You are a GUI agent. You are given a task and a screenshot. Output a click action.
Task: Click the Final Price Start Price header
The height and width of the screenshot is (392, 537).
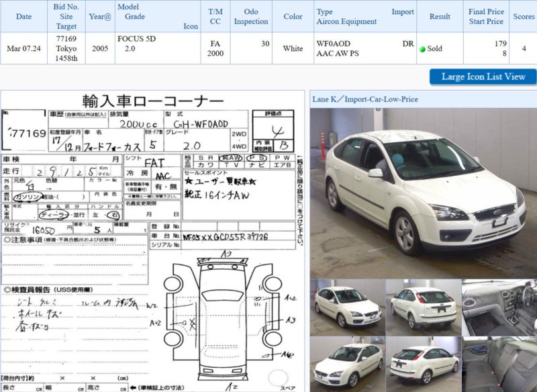[487, 17]
